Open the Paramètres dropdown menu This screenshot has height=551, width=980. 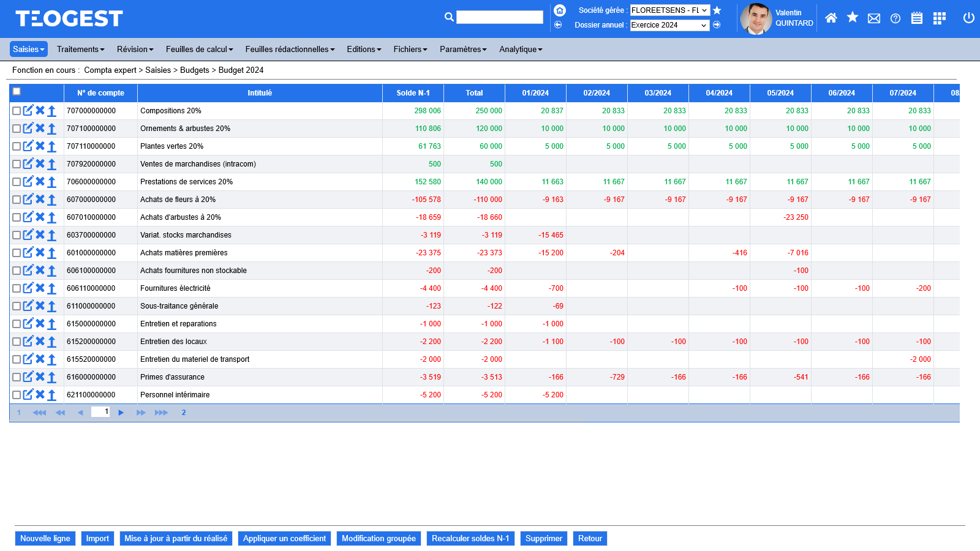click(x=463, y=50)
